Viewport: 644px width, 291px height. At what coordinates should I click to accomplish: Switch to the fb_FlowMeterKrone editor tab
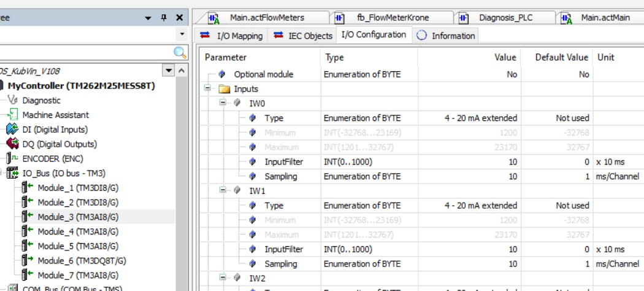click(393, 18)
